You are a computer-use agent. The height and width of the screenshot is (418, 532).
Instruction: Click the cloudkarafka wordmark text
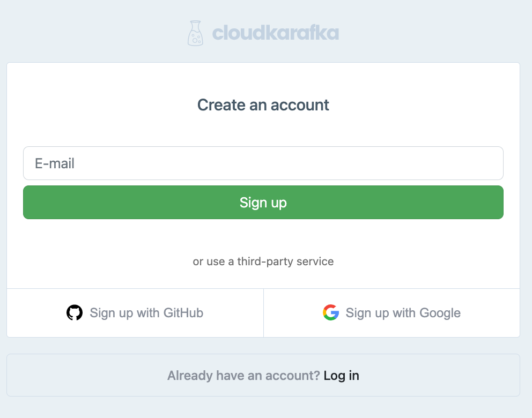[x=276, y=33]
